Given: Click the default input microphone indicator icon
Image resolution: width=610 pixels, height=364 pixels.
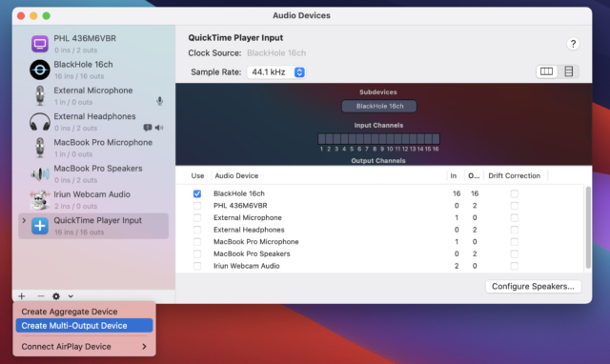Looking at the screenshot, I should [159, 102].
